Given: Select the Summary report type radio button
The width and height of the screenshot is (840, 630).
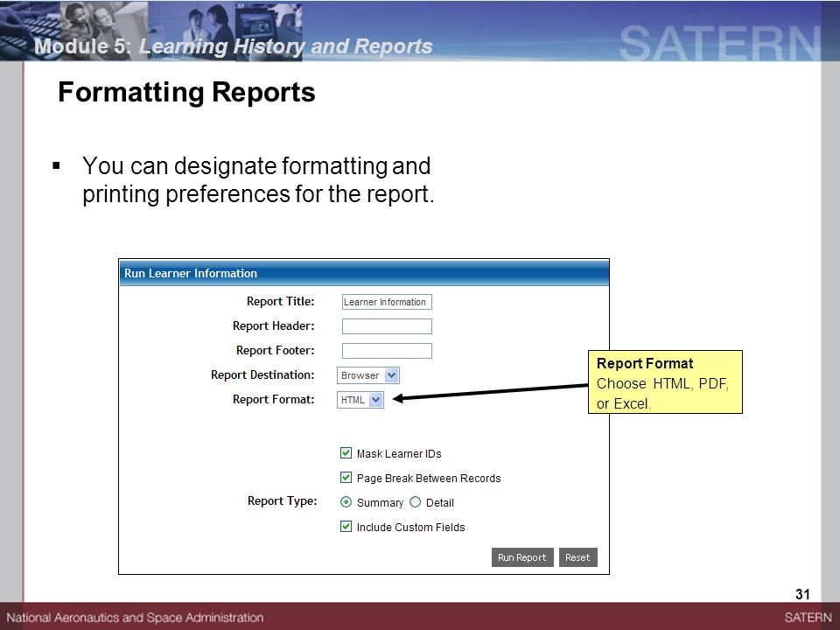Looking at the screenshot, I should point(346,502).
